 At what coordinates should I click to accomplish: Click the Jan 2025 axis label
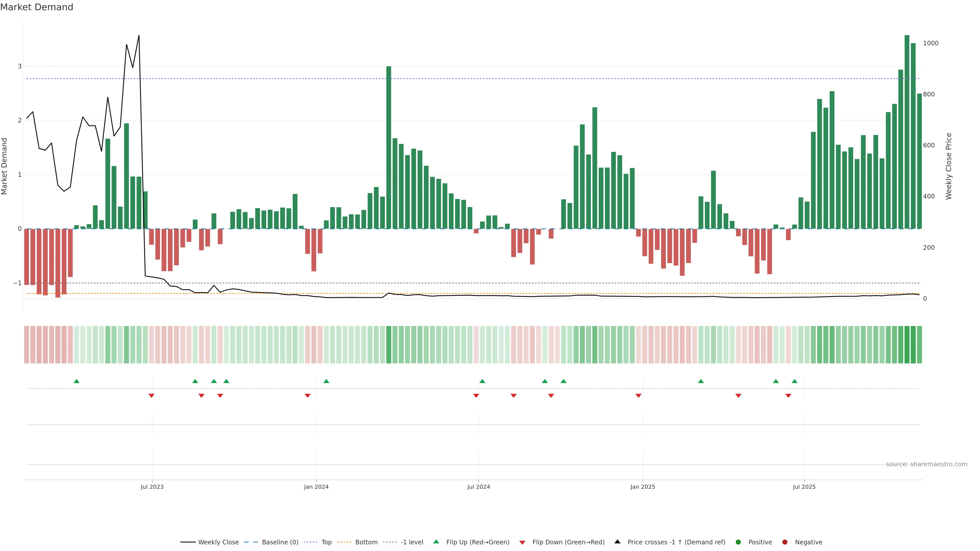click(643, 487)
